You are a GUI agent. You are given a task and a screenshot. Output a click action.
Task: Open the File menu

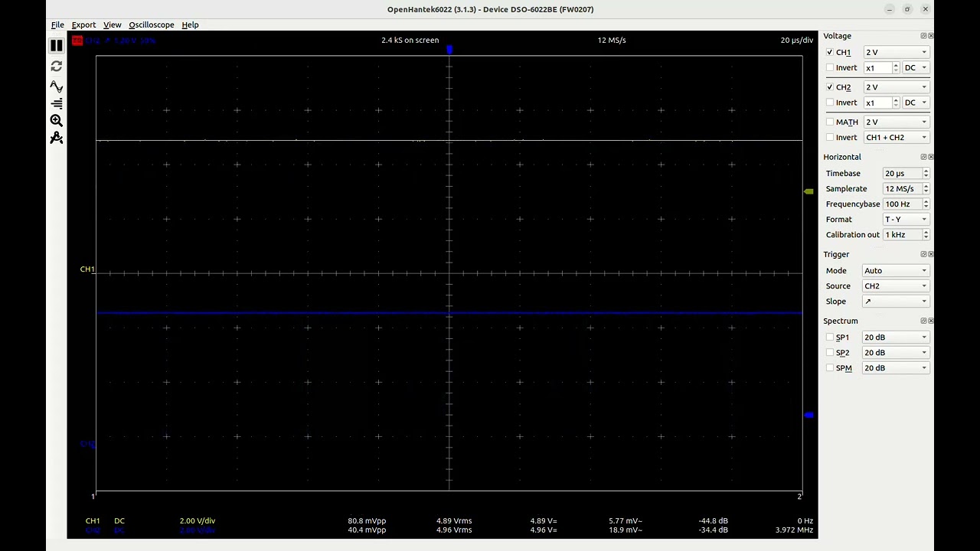(57, 25)
